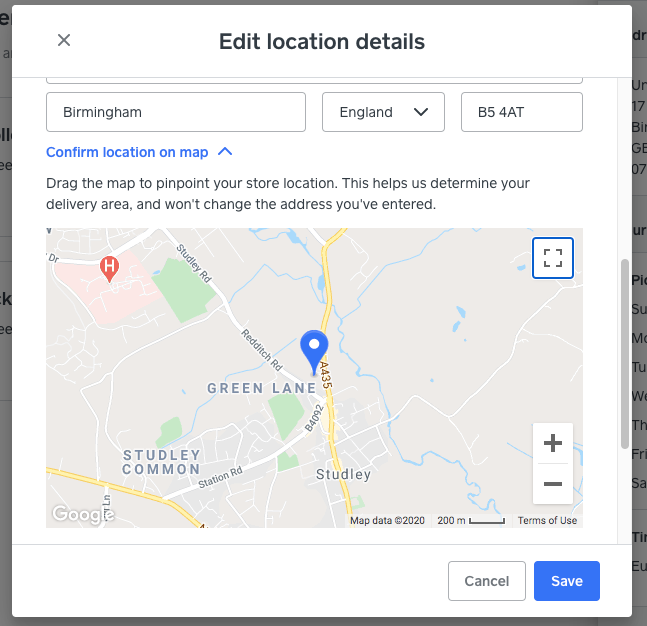Close the Edit location details dialog
Viewport: 647px width, 626px height.
tap(64, 40)
